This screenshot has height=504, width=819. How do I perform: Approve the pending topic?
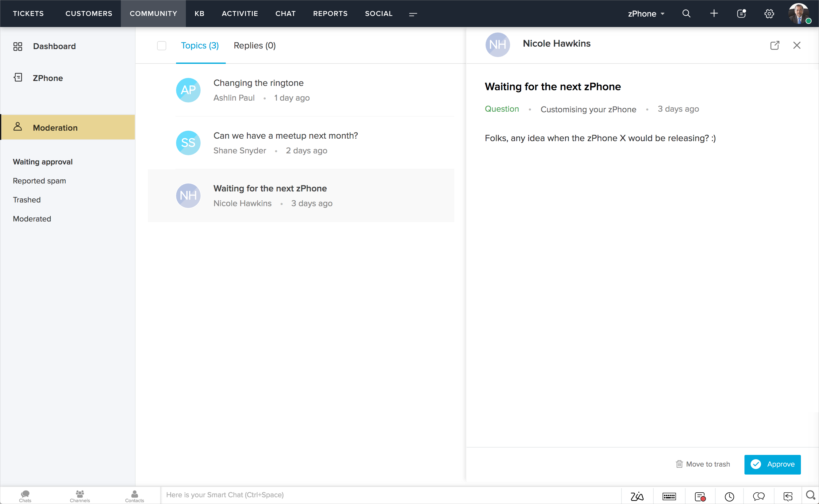click(772, 464)
